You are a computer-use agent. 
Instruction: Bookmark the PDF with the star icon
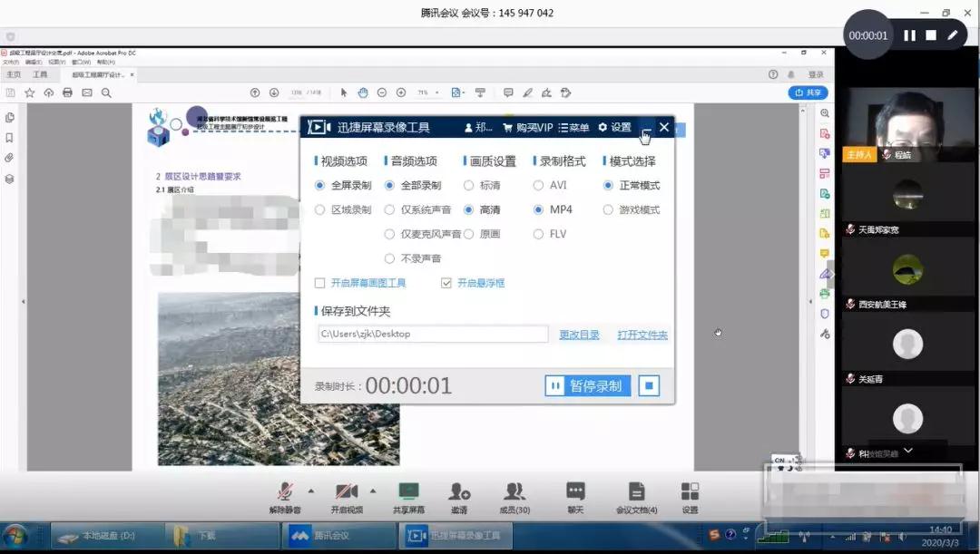click(29, 93)
